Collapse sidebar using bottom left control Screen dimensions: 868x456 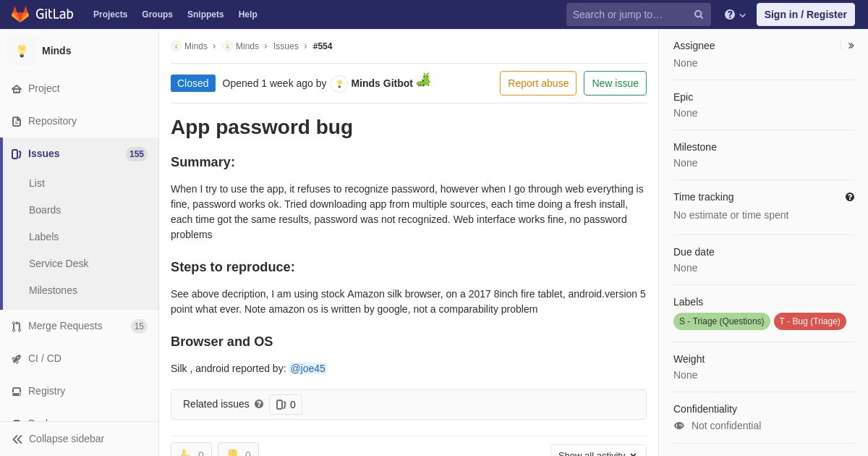[58, 439]
